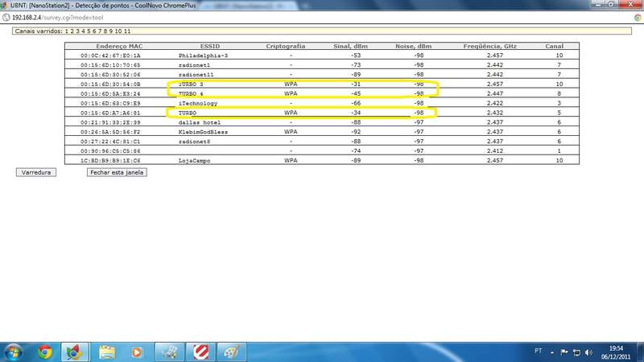The image size is (644, 362).
Task: Click MAC address 1C:BD:B9:B9:1E:C6
Action: [x=110, y=160]
